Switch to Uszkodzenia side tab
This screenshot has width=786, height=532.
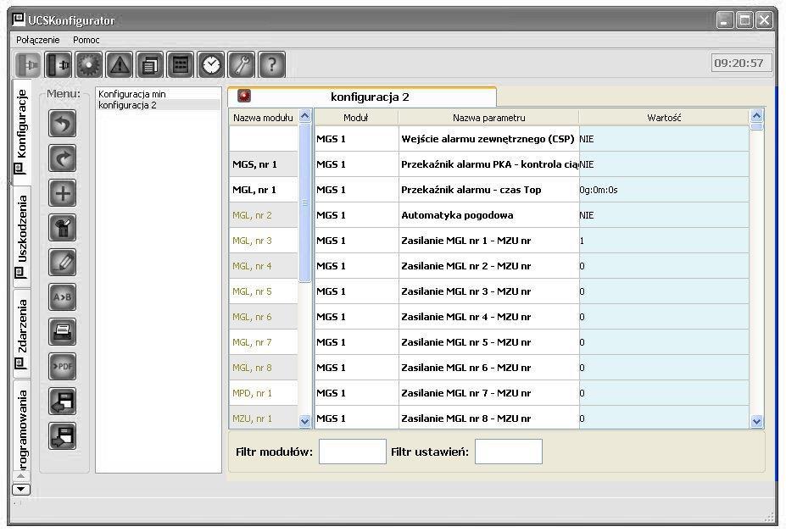(21, 236)
